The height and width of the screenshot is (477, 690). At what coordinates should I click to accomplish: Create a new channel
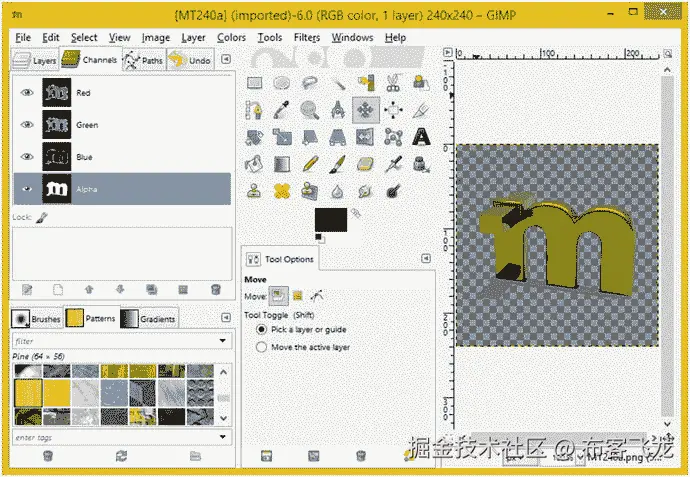58,290
